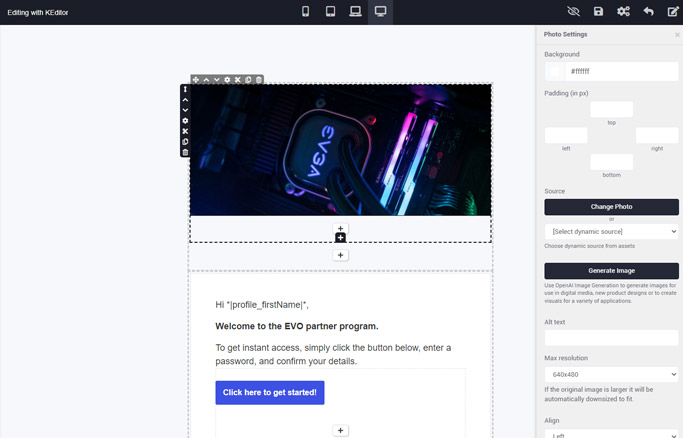
Task: Delete the container with the black toolbar trash icon
Action: pos(185,152)
